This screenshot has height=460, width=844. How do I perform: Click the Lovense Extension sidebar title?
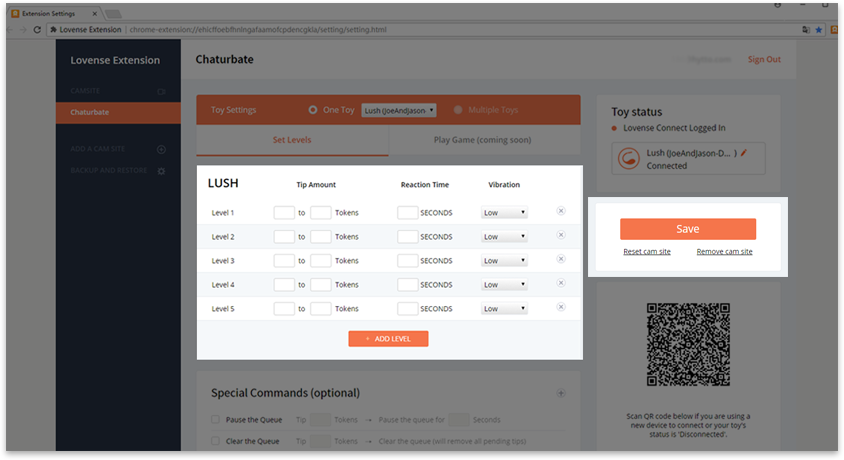click(115, 60)
